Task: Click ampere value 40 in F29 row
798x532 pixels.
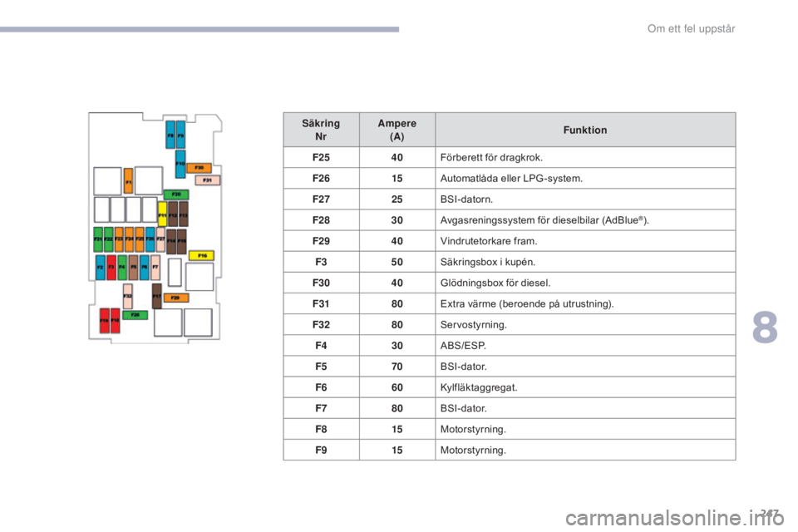Action: 397,241
